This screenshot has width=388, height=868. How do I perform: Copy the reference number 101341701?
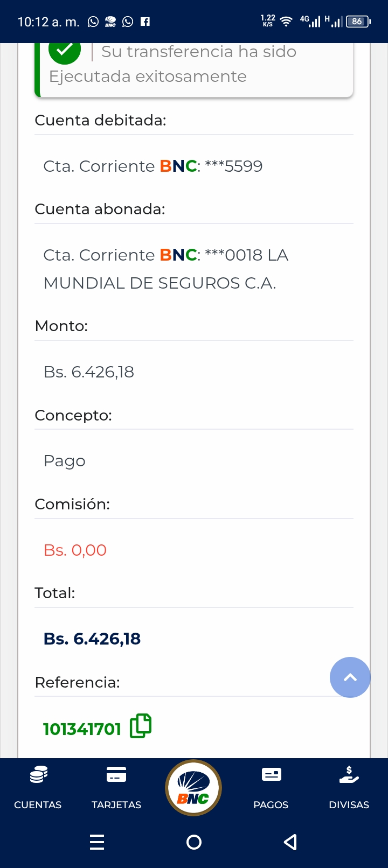pos(141,726)
